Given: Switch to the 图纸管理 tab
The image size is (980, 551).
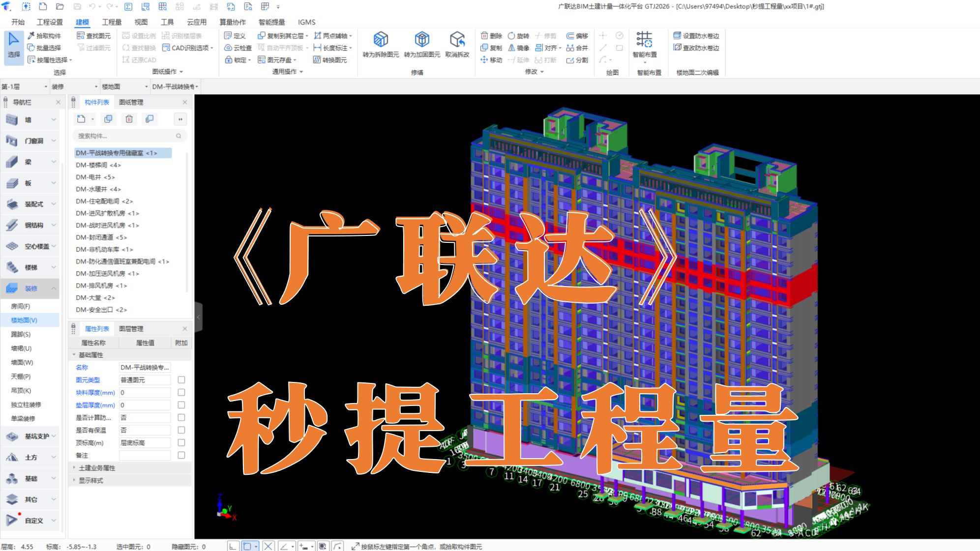Looking at the screenshot, I should [x=131, y=102].
